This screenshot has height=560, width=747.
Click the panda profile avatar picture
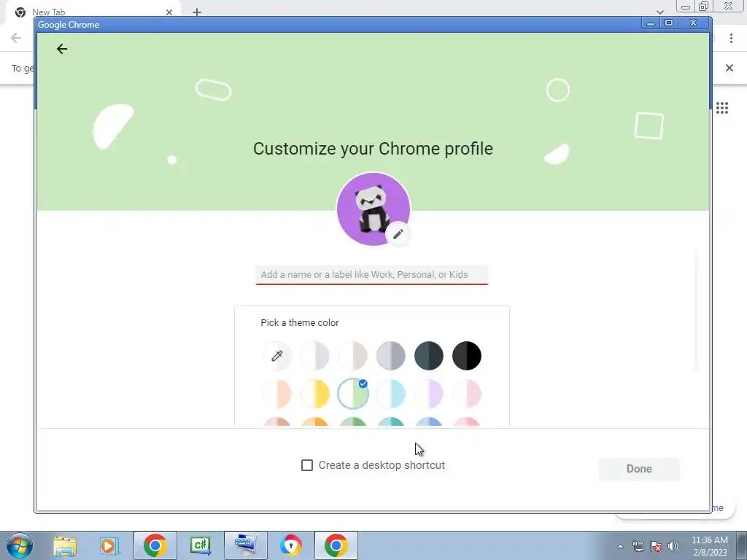(x=373, y=209)
